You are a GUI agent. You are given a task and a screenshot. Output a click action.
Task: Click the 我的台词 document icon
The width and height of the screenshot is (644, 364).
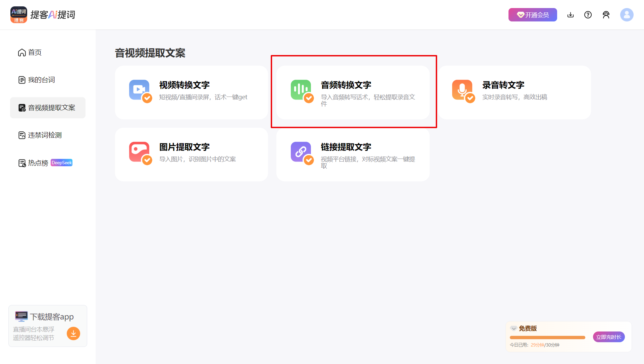(22, 80)
